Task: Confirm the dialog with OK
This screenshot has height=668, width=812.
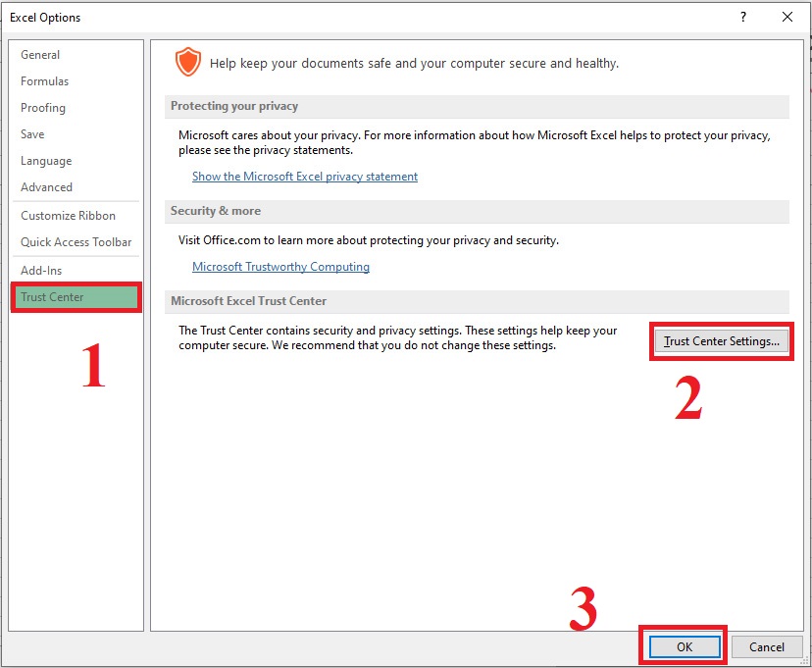Action: 684,646
